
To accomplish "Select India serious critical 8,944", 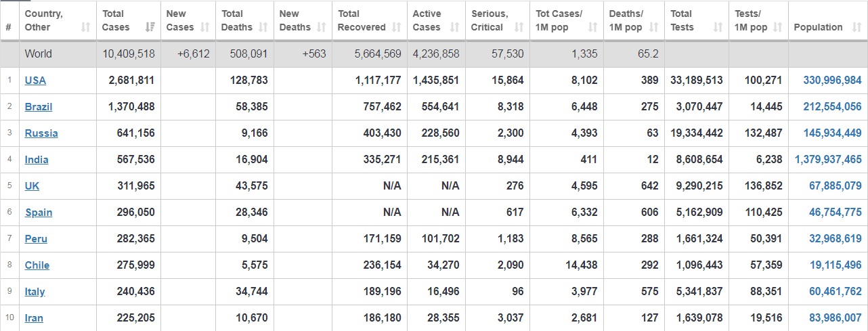I will pyautogui.click(x=510, y=159).
